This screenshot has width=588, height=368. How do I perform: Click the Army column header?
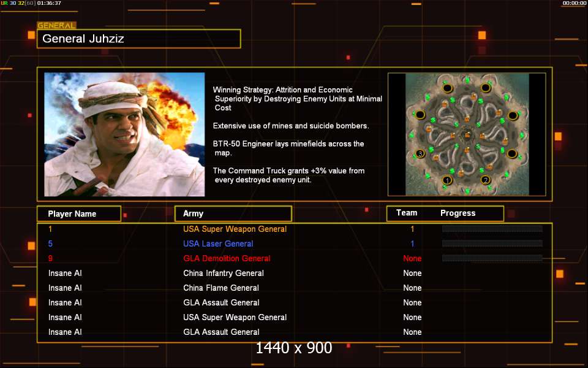[233, 213]
